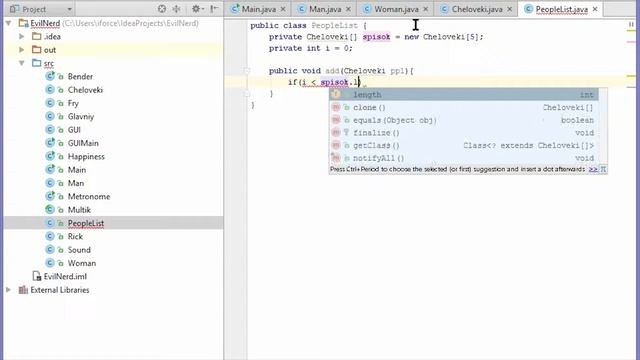Choose the length completion suggestion
Screen dimensions: 640x360
464,95
